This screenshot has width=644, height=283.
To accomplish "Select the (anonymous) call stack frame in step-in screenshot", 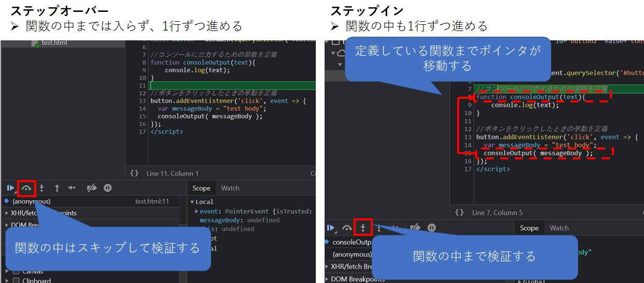I will [x=352, y=254].
